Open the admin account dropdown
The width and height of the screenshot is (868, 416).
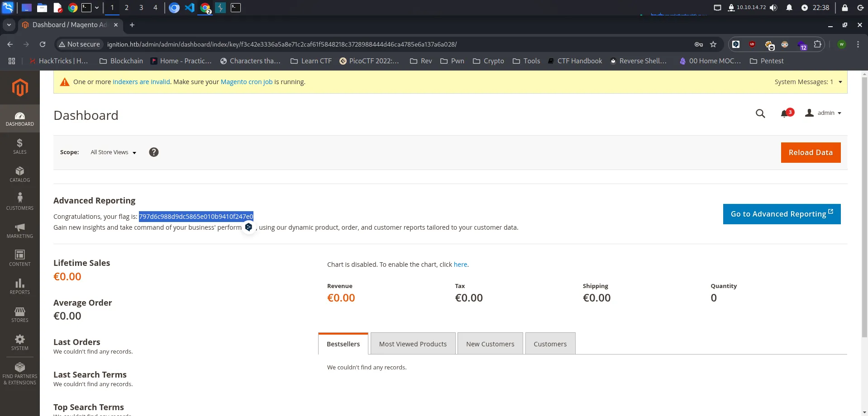(x=824, y=113)
